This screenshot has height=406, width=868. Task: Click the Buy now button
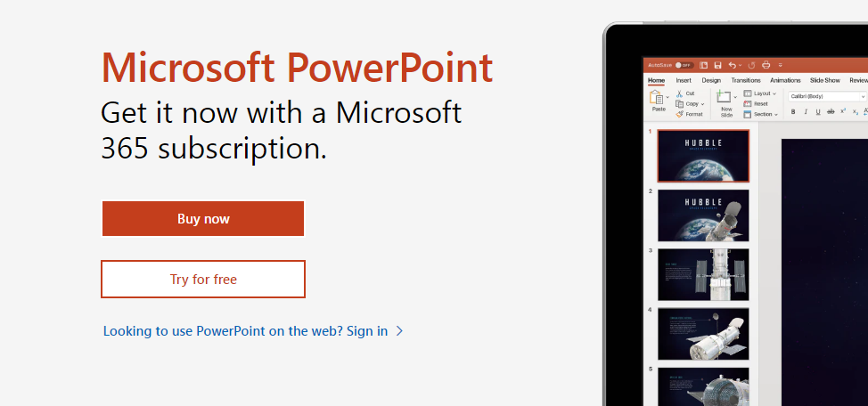[203, 219]
